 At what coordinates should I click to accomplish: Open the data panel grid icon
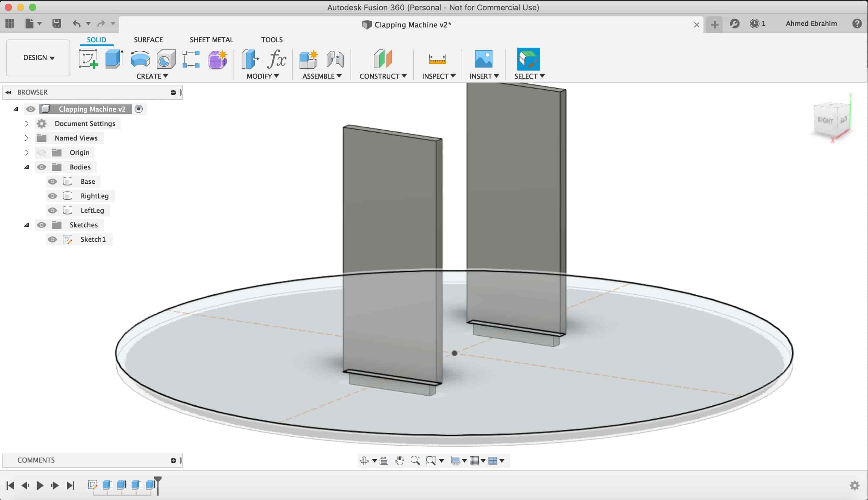10,23
